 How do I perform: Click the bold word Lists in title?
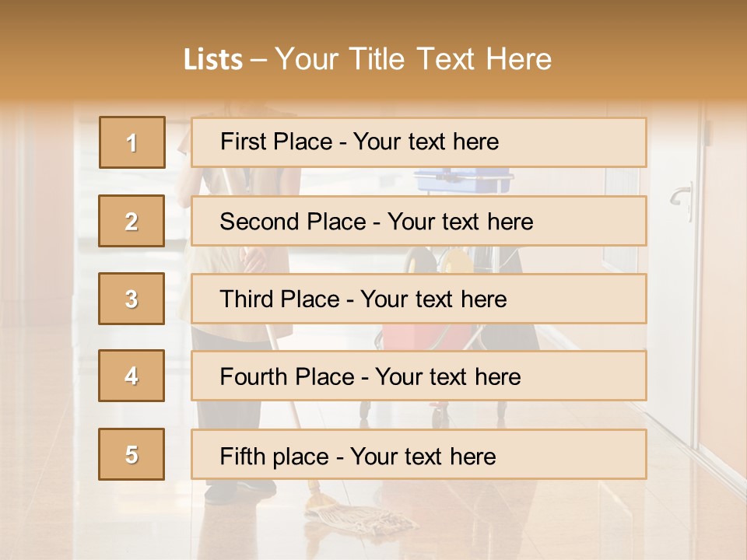[x=213, y=60]
